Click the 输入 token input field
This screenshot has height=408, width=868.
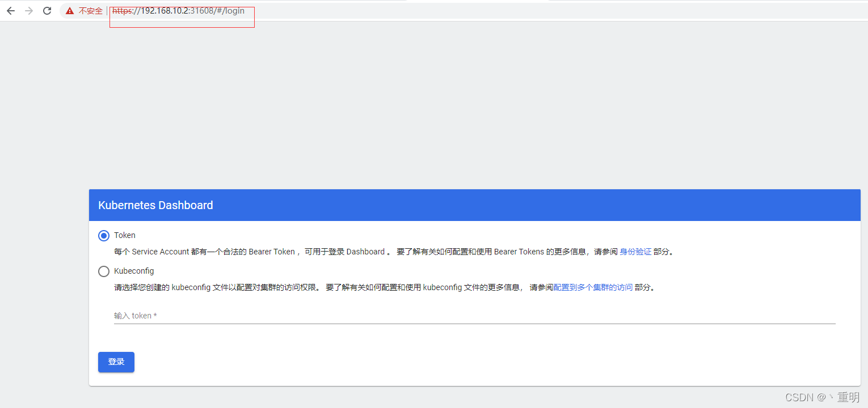[284, 316]
